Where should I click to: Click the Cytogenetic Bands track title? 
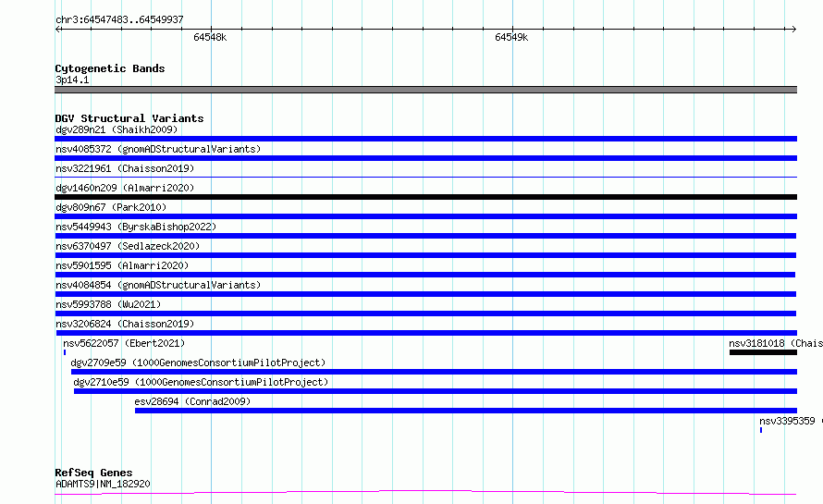pyautogui.click(x=110, y=68)
